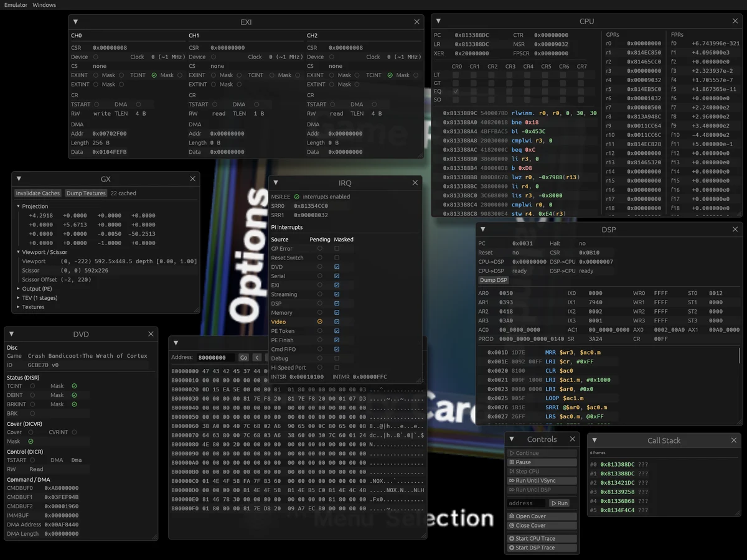Screen dimensions: 747x560
Task: Click the Continue play icon in Controls
Action: click(512, 453)
